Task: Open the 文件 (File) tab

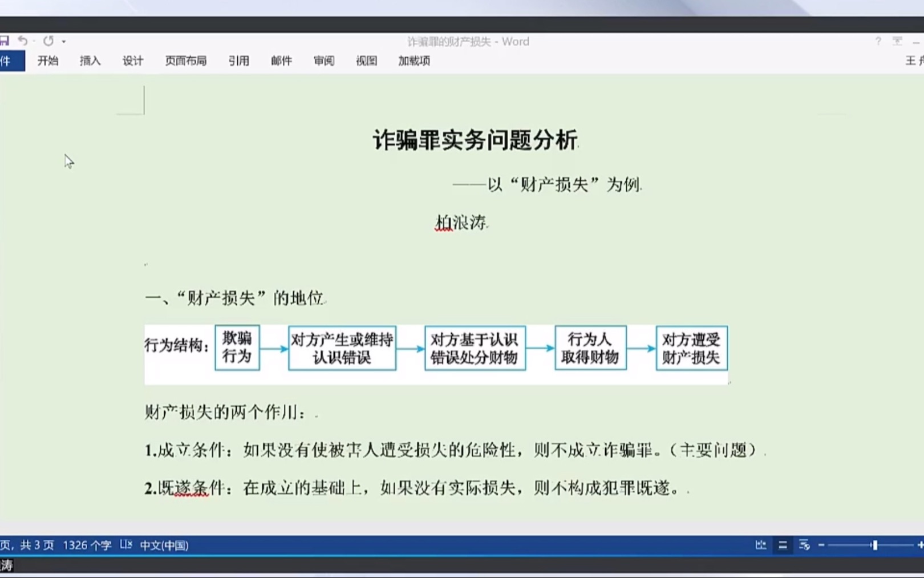Action: [11, 60]
